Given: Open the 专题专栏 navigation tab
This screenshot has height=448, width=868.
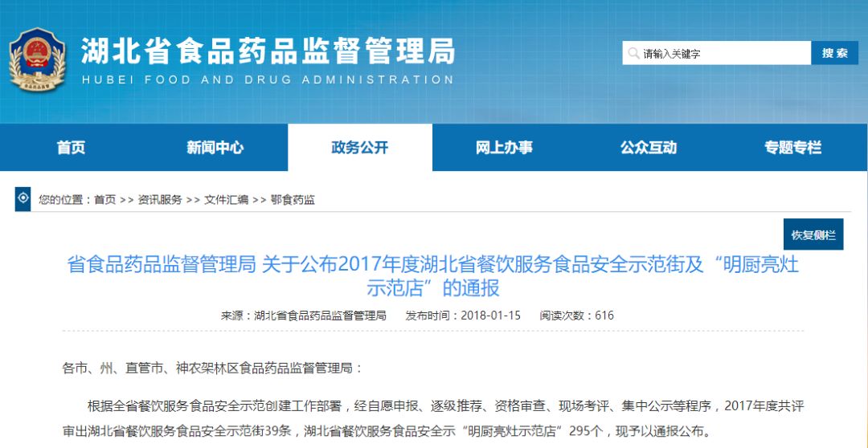Looking at the screenshot, I should [793, 148].
